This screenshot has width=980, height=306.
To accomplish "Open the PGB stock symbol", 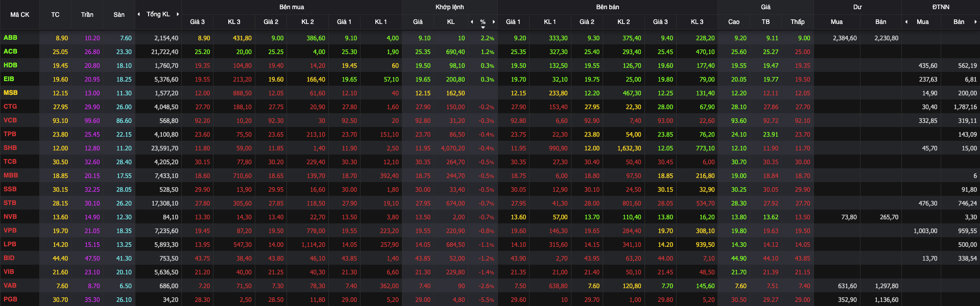I will point(10,299).
